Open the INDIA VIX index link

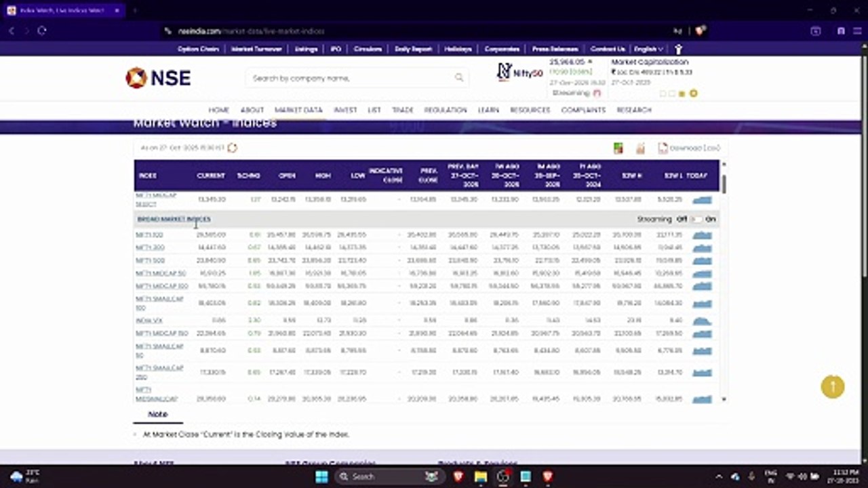coord(149,320)
